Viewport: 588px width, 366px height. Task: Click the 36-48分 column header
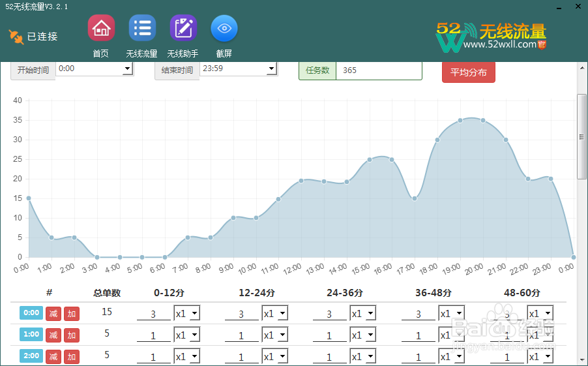(x=433, y=293)
